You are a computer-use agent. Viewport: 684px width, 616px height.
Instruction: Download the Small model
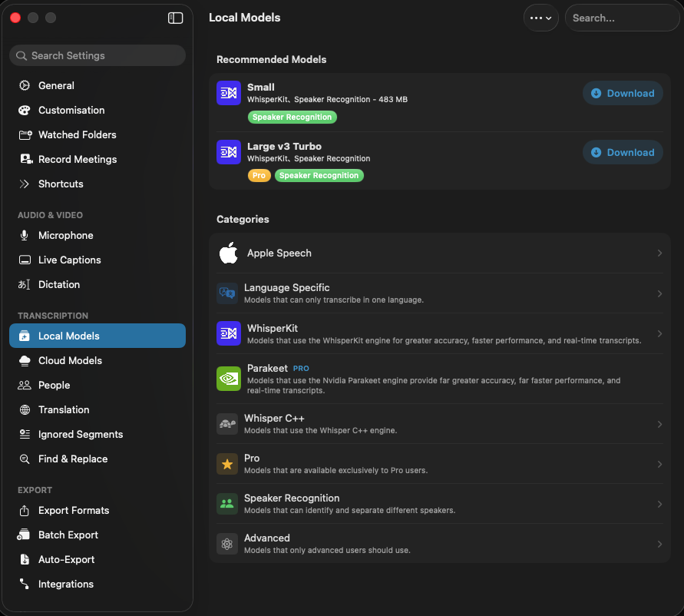click(623, 93)
